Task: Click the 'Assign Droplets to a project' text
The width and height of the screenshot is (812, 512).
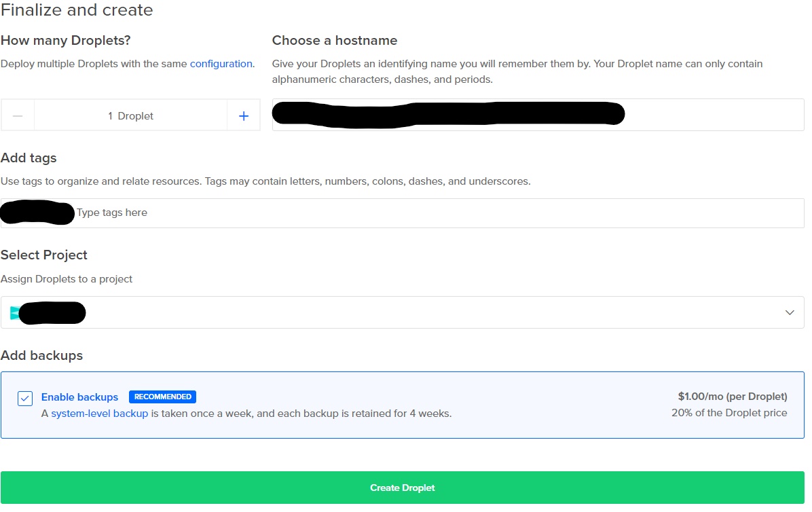Action: point(67,279)
